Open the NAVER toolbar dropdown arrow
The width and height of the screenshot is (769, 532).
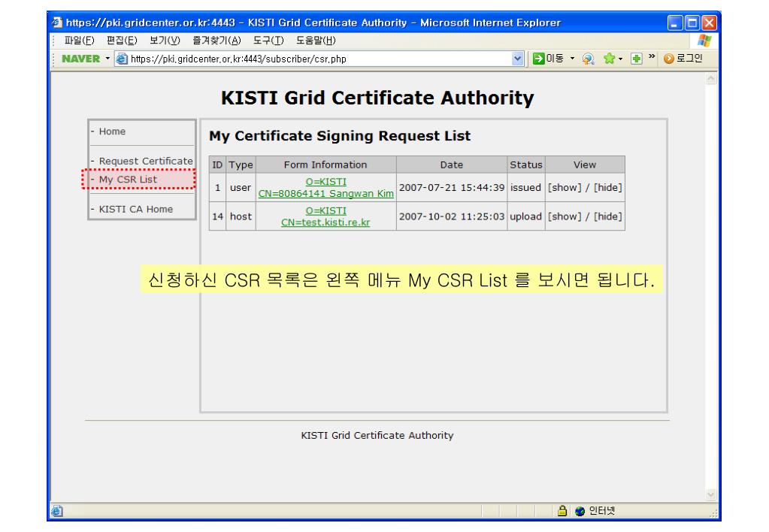pyautogui.click(x=108, y=59)
